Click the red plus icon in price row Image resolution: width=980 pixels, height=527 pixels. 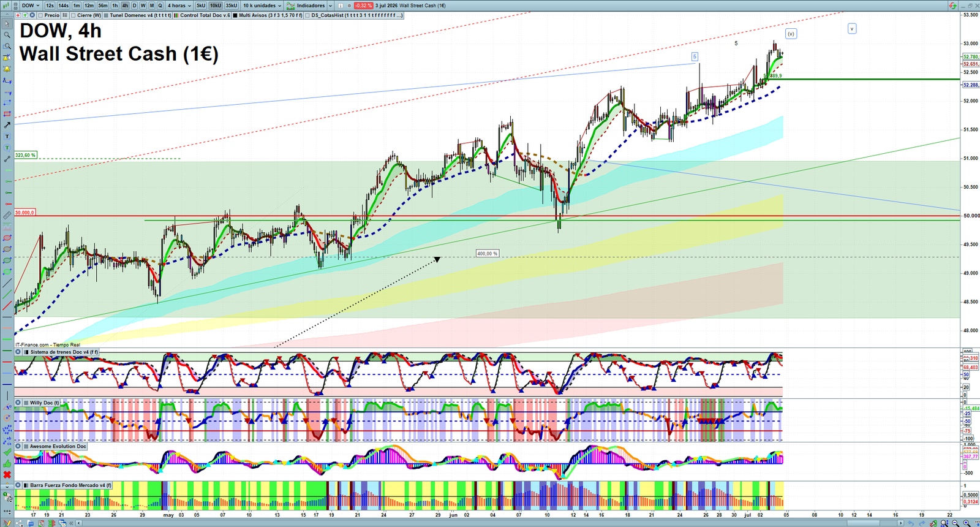tap(18, 15)
